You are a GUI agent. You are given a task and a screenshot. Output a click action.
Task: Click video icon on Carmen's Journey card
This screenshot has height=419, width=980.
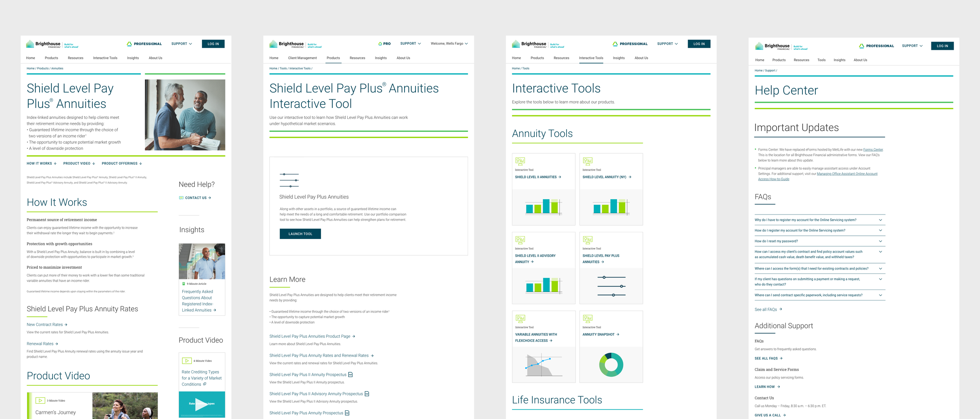click(x=40, y=401)
